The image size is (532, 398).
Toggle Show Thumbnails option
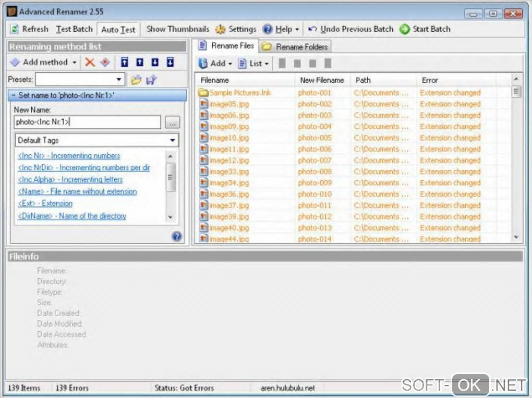click(x=178, y=29)
